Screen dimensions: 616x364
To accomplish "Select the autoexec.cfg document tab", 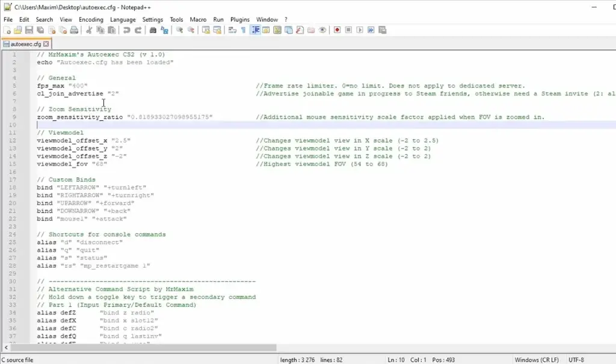I will (26, 44).
